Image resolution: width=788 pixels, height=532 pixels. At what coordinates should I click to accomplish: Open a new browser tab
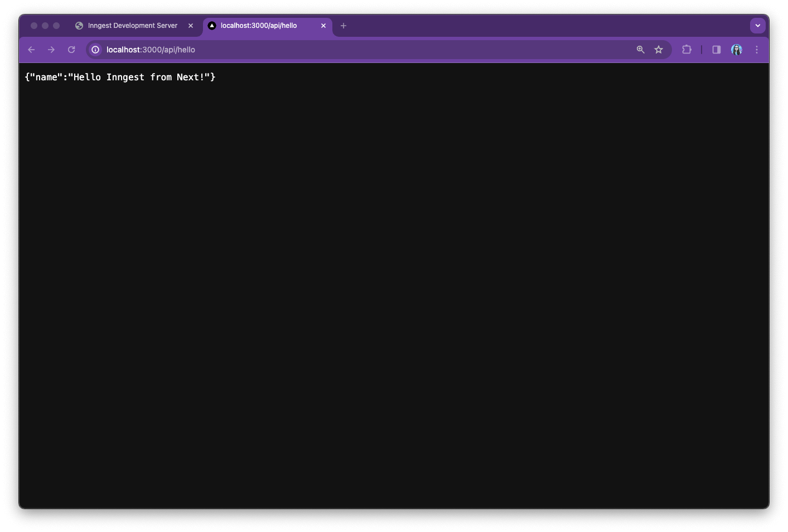(x=344, y=26)
